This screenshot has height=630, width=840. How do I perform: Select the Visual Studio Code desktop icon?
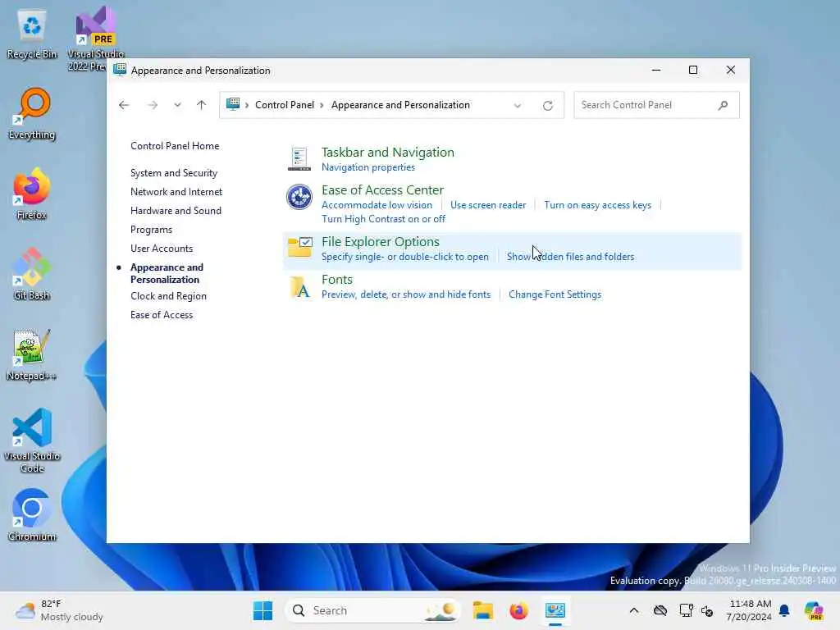(x=32, y=441)
